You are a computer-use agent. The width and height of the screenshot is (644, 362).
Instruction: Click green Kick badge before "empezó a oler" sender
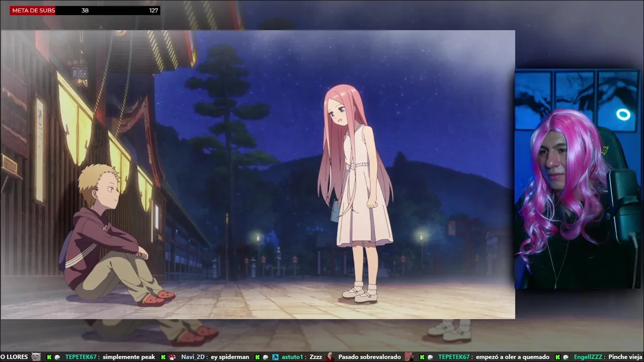pyautogui.click(x=423, y=357)
